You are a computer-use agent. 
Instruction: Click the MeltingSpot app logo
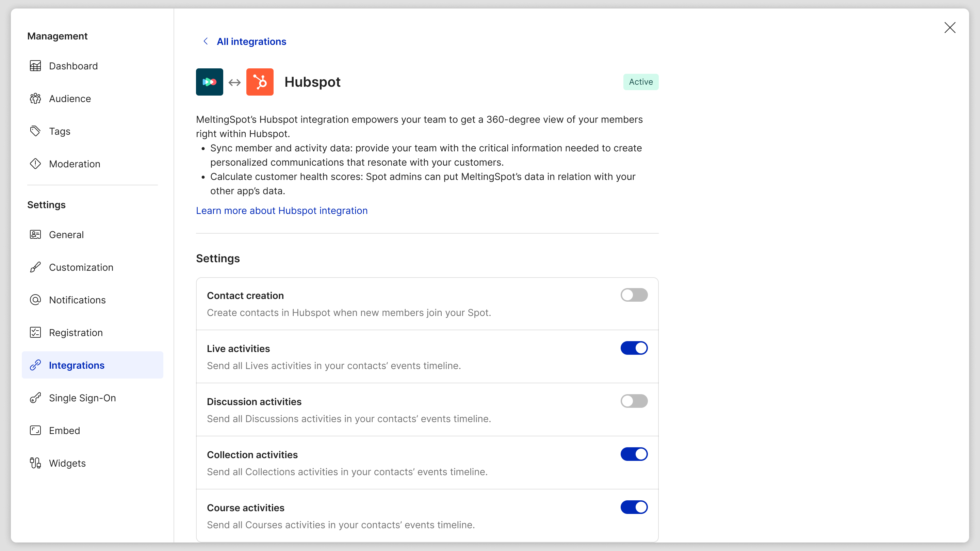(209, 82)
